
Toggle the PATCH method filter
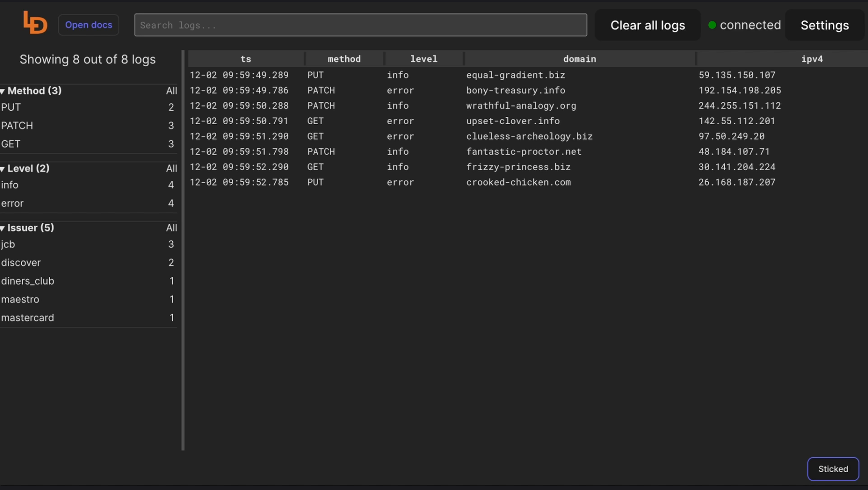pyautogui.click(x=17, y=126)
